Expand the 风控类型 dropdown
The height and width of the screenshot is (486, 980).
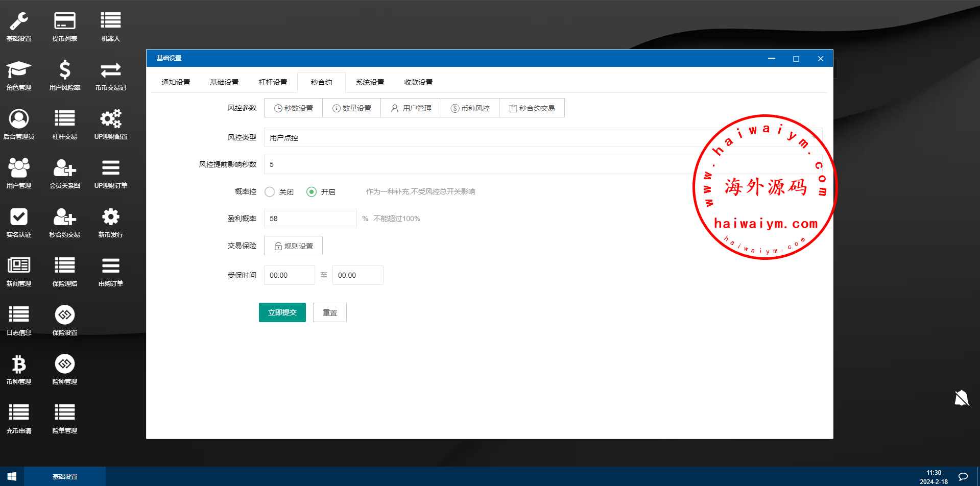coord(485,138)
